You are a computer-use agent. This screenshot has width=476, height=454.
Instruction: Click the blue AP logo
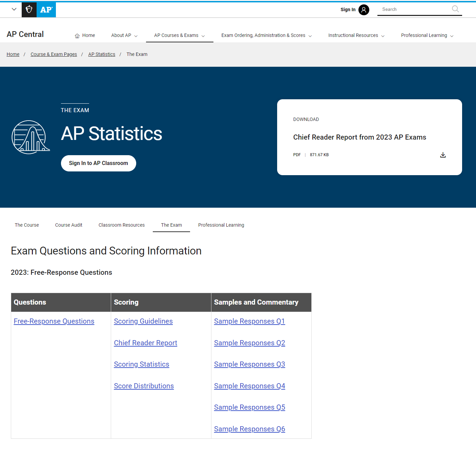[x=46, y=9]
